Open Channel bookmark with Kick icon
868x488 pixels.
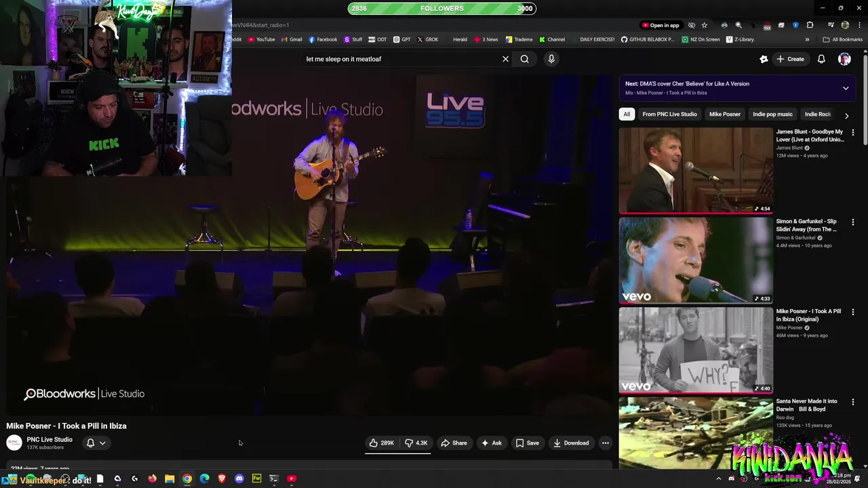click(551, 39)
